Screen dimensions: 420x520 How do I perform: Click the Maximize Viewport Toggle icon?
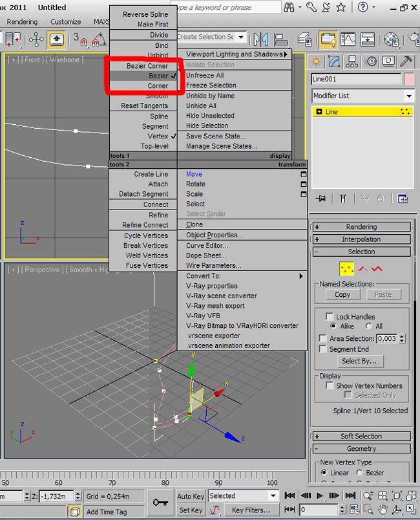tap(411, 509)
